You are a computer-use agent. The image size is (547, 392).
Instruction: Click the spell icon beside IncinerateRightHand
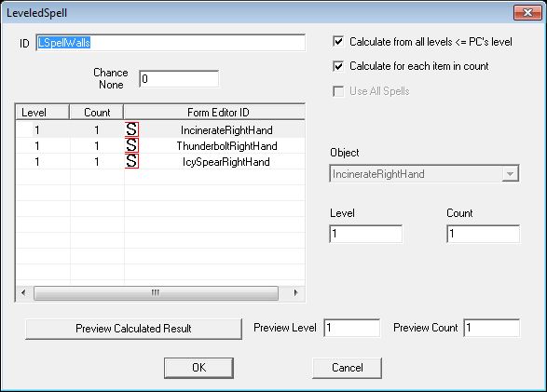(132, 129)
